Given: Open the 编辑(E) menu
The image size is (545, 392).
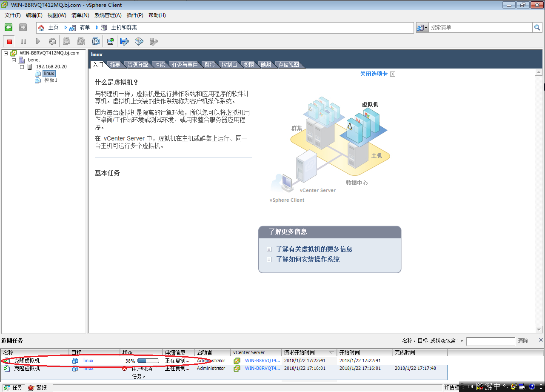Looking at the screenshot, I should click(x=34, y=15).
